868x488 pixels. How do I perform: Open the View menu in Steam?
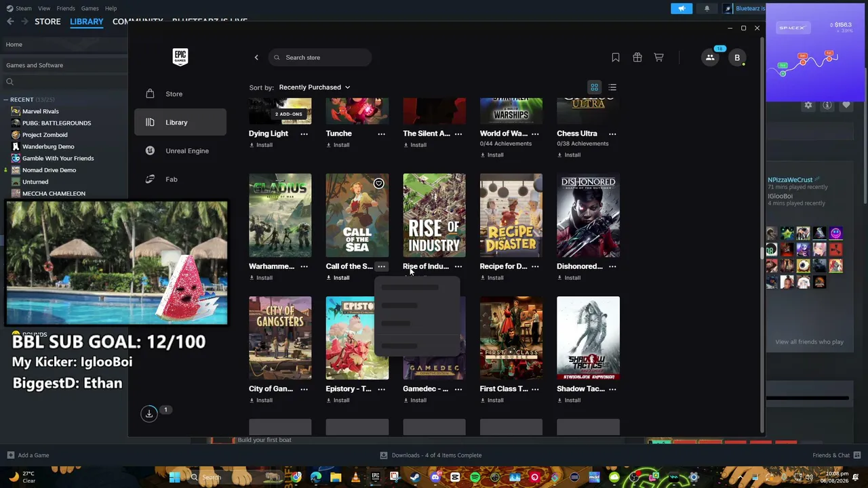coord(44,8)
